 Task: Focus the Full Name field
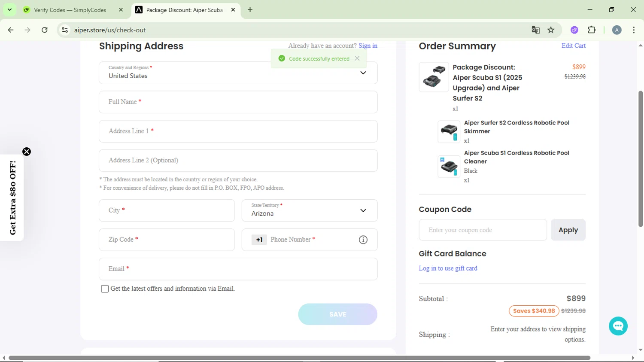tap(238, 102)
